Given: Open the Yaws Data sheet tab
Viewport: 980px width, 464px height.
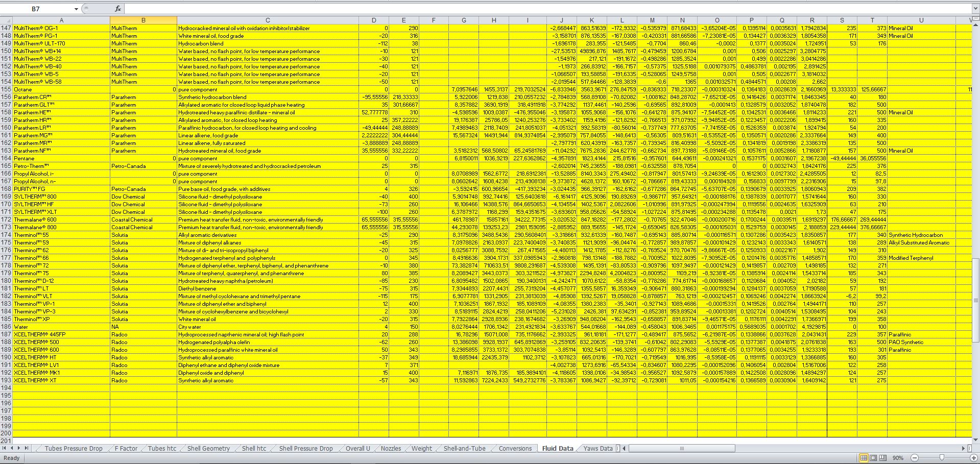Looking at the screenshot, I should click(x=597, y=448).
